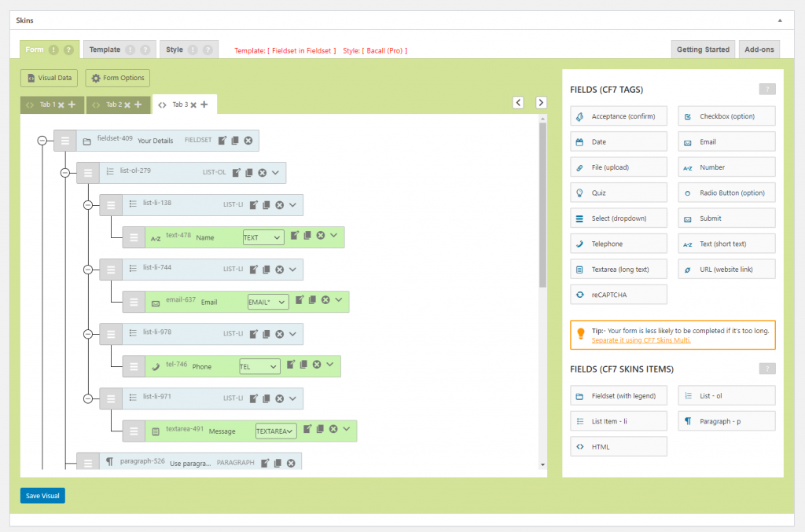Toggle collapse circle of list-li-138

click(87, 205)
